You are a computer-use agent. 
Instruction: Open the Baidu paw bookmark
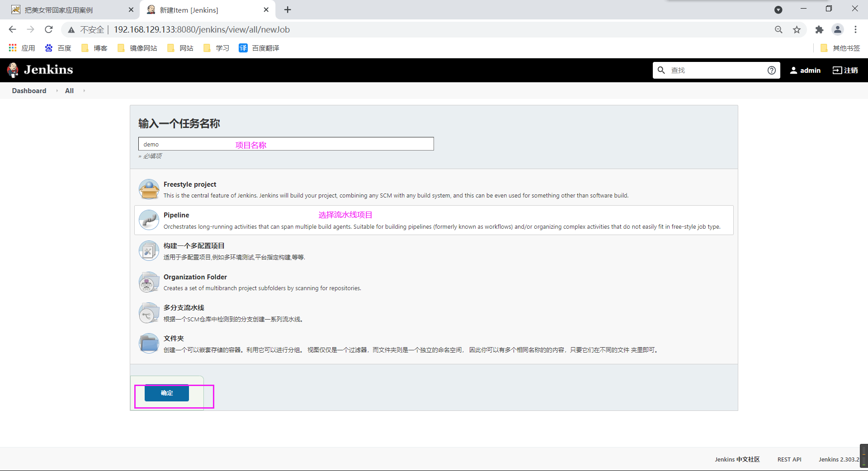coord(49,48)
